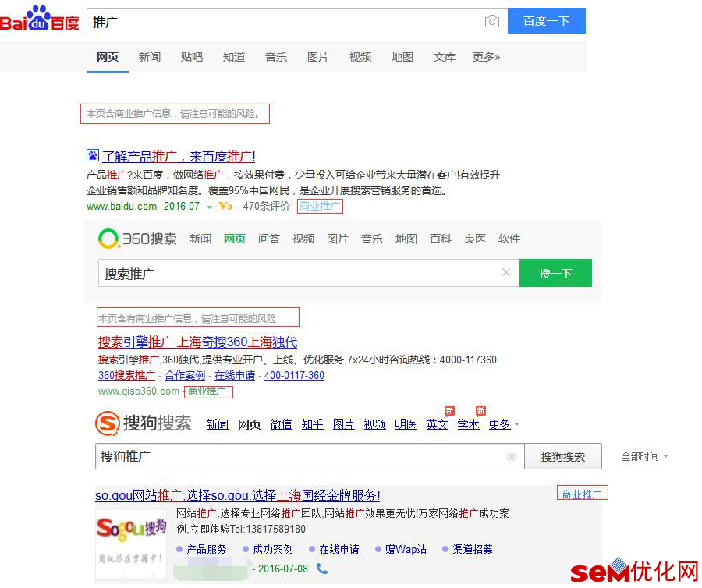Open Baidu 图片 tab
The width and height of the screenshot is (702, 588).
[x=318, y=57]
